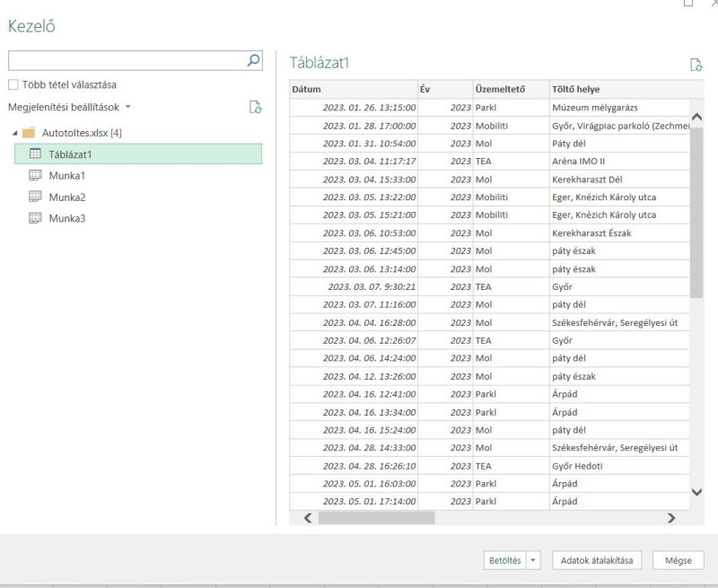This screenshot has width=718, height=588.
Task: Enable Több tétel választása checkbox
Action: click(x=13, y=84)
